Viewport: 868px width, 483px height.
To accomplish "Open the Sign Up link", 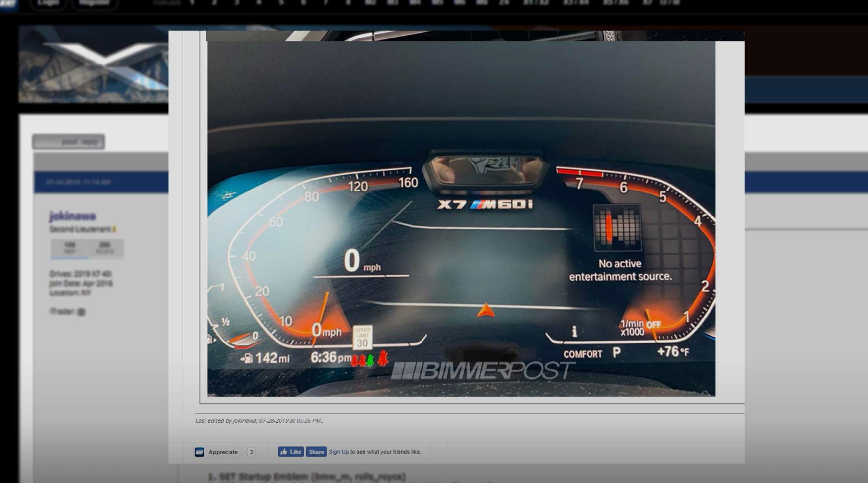I will (x=338, y=452).
